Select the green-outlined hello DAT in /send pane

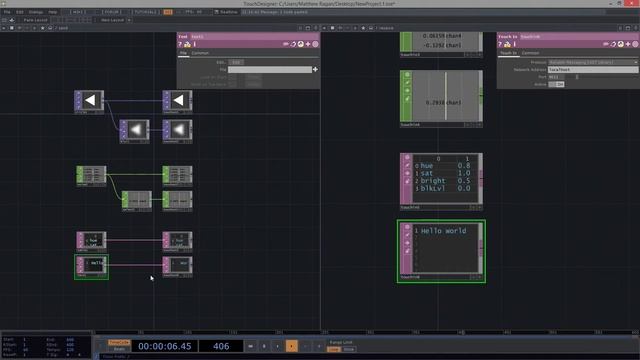pos(91,267)
